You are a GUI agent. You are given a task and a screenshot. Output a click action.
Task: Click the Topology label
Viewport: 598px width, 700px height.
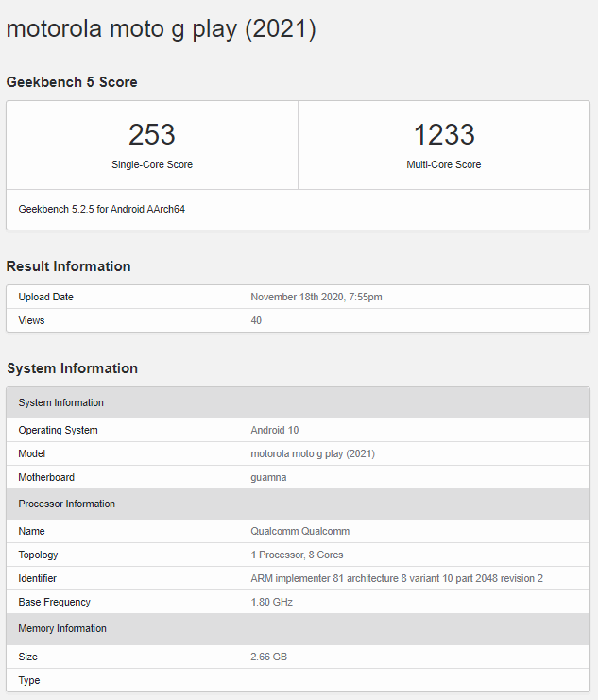coord(38,555)
